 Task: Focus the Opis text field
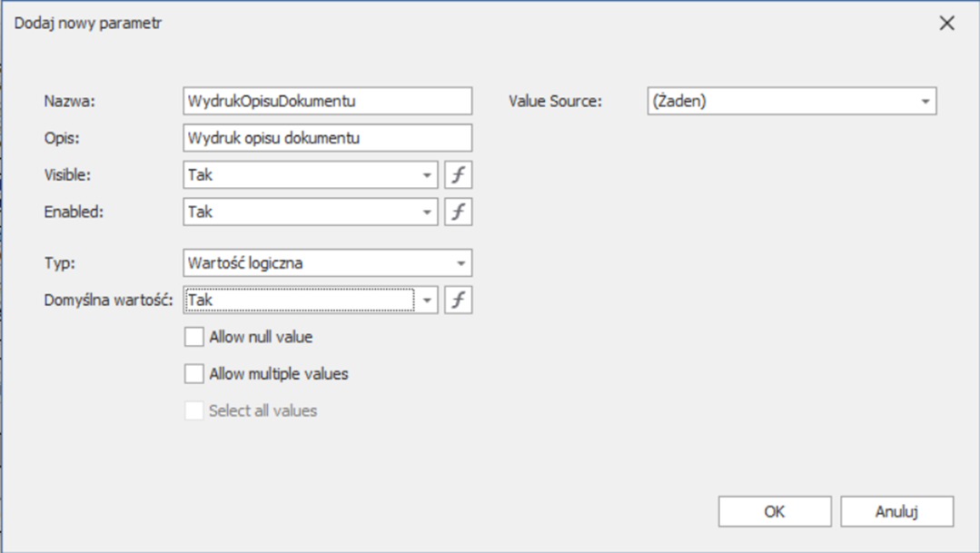coord(327,138)
